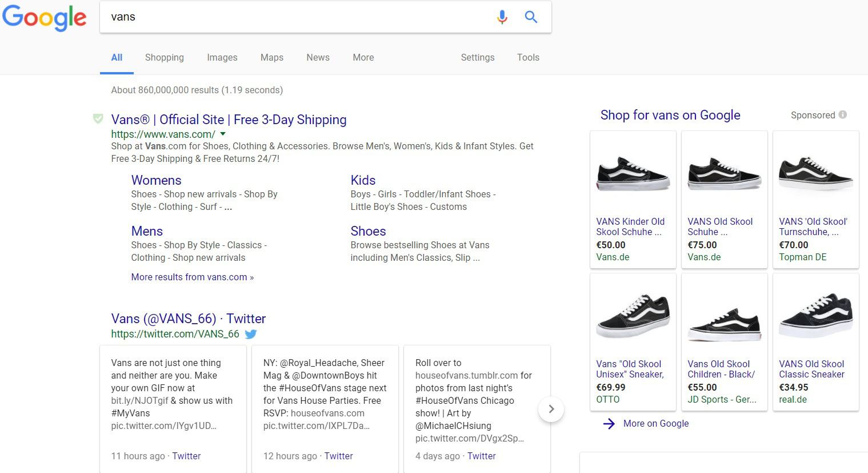Click into the search box containing vans
The width and height of the screenshot is (868, 473).
coord(297,17)
